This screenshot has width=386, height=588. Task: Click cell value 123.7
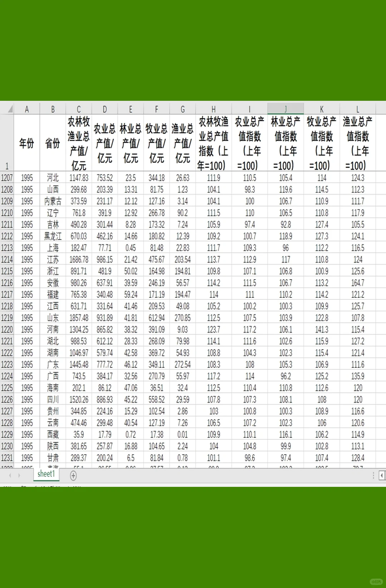click(213, 330)
